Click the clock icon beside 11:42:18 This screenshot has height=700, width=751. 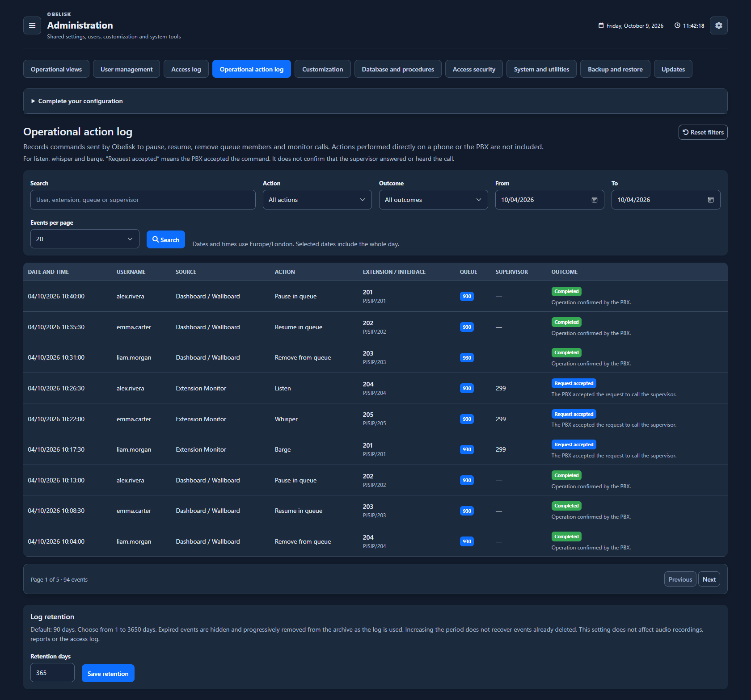click(x=677, y=25)
